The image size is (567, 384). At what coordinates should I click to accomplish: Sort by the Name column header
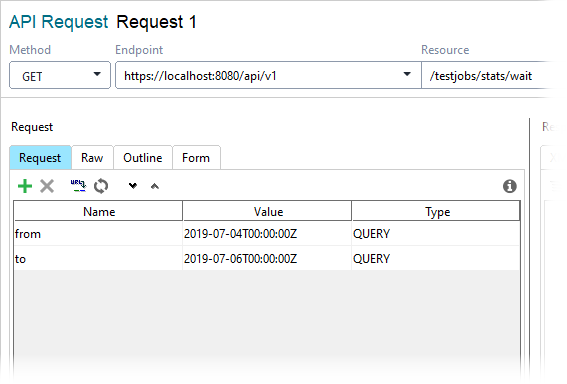point(99,212)
